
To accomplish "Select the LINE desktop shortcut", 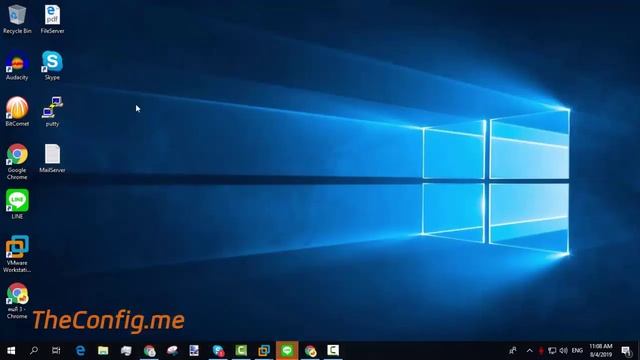I will (17, 204).
